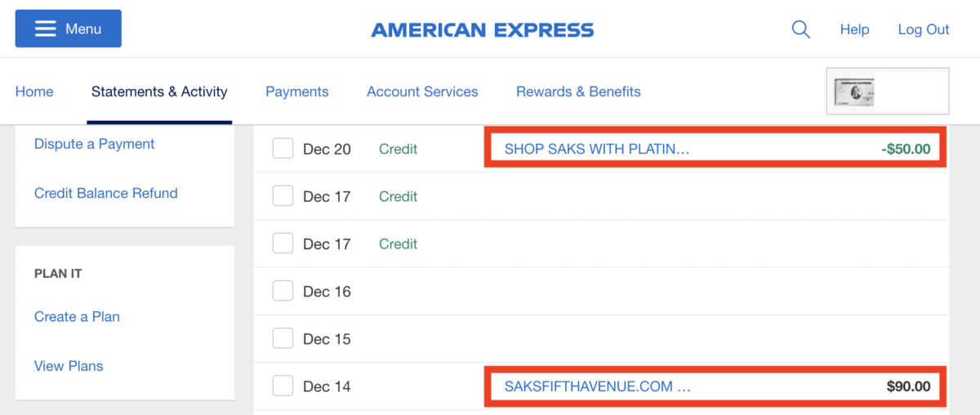Check the Dec 20 transaction checkbox
Image resolution: width=980 pixels, height=415 pixels.
(283, 149)
